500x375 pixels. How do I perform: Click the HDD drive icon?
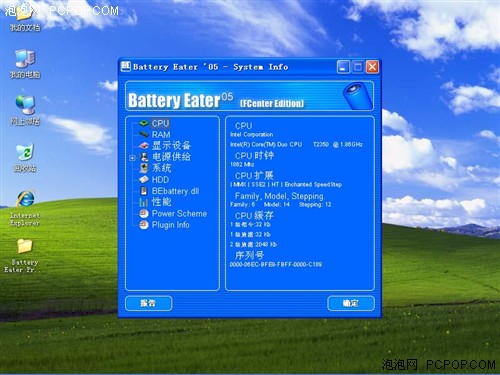[144, 180]
